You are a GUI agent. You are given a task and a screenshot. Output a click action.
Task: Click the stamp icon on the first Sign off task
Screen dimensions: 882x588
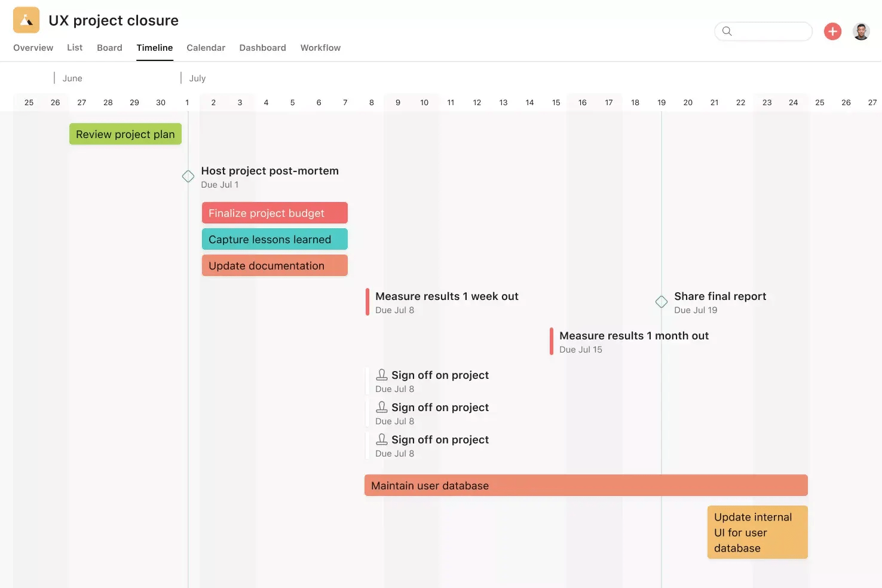[382, 374]
